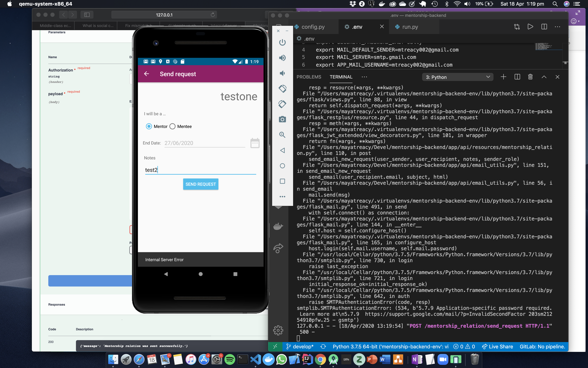The height and width of the screenshot is (368, 588).
Task: Split the terminal panel
Action: (517, 77)
